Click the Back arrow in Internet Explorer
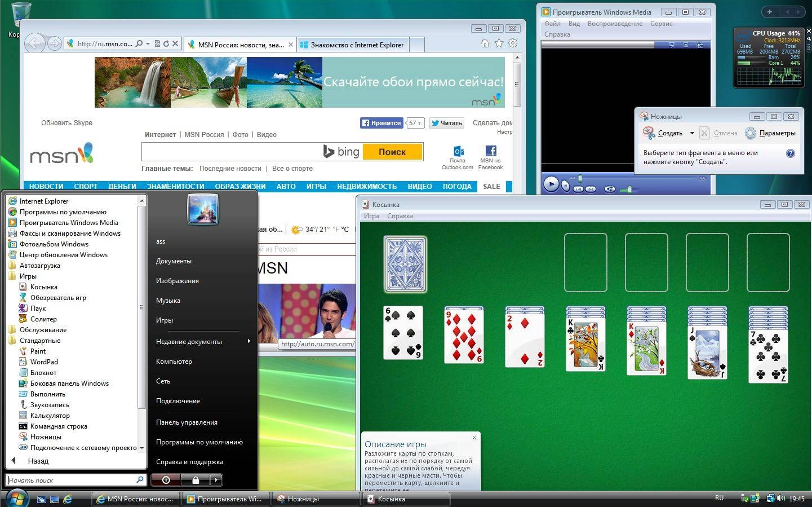This screenshot has width=812, height=507. [x=35, y=43]
